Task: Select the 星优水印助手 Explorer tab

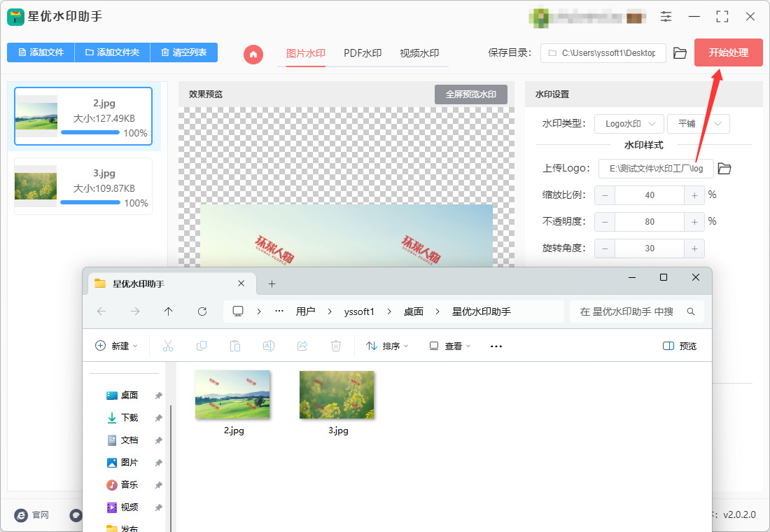Action: tap(172, 284)
